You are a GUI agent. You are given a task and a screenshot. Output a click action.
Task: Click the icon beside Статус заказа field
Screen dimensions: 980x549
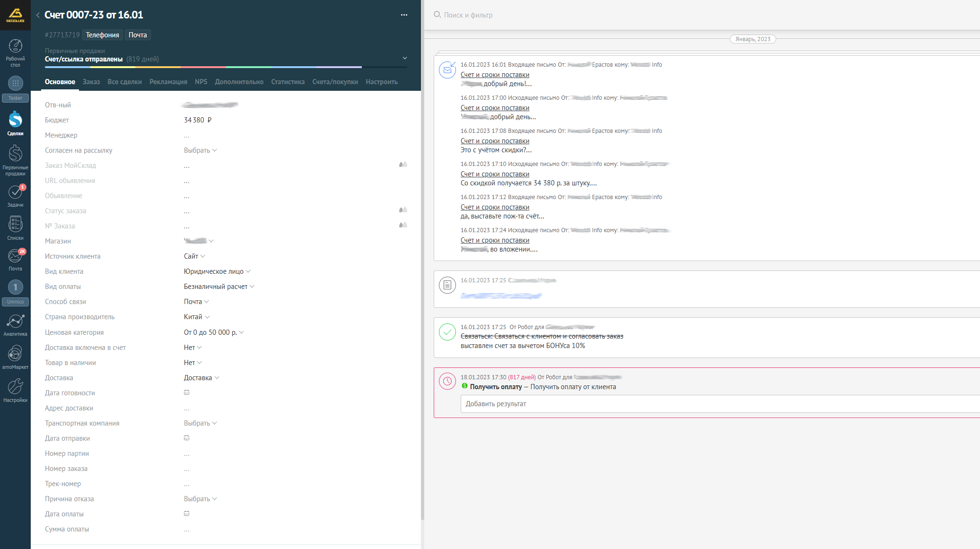tap(403, 210)
